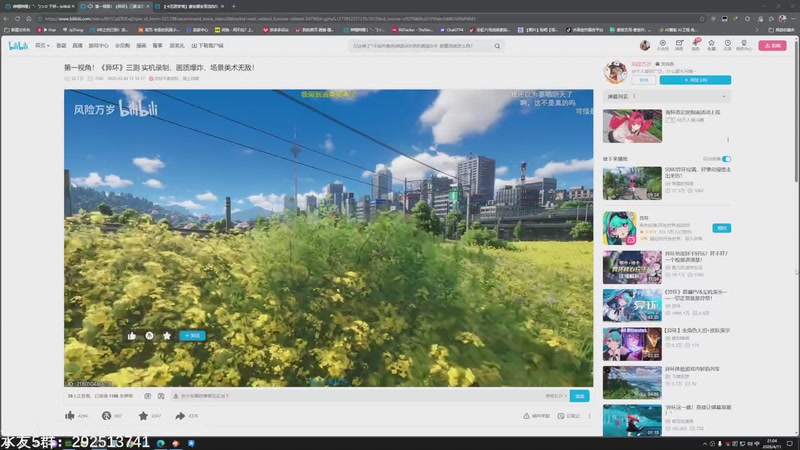Click the coin icon below the video
Image resolution: width=800 pixels, height=450 pixels.
click(107, 416)
